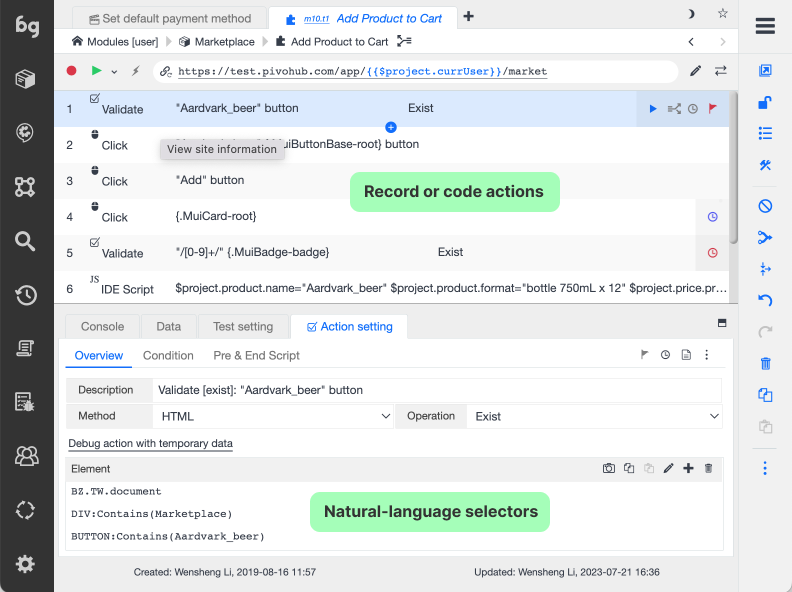The image size is (792, 592).
Task: Click the red record button
Action: tap(71, 71)
